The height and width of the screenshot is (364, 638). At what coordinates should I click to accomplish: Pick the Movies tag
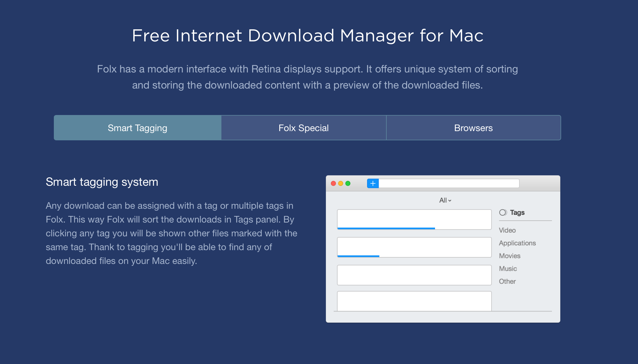point(510,256)
